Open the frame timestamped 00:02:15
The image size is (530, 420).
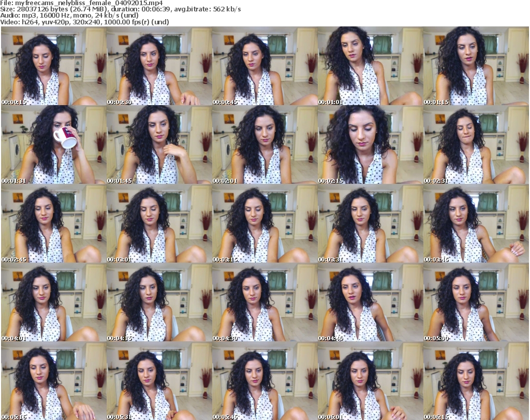(x=370, y=144)
